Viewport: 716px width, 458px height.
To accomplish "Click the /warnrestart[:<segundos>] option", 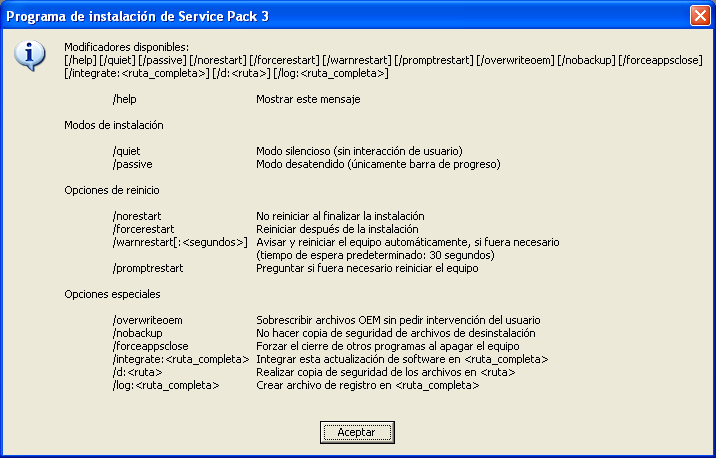I will tap(180, 242).
